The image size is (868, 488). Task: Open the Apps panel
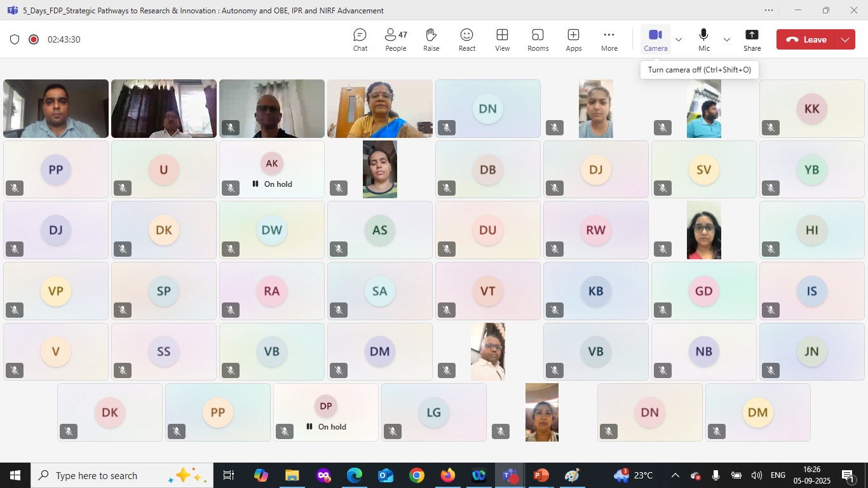(573, 39)
